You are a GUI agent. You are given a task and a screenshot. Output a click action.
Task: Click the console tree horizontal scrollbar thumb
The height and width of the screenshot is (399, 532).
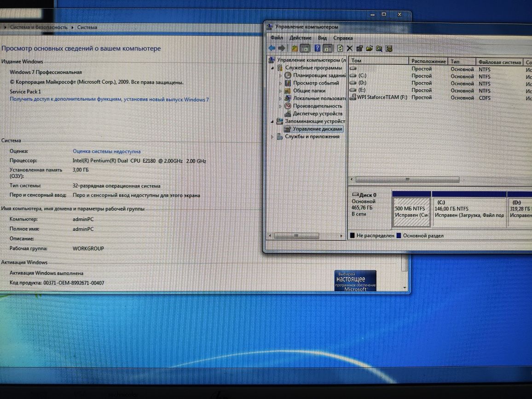tap(296, 236)
